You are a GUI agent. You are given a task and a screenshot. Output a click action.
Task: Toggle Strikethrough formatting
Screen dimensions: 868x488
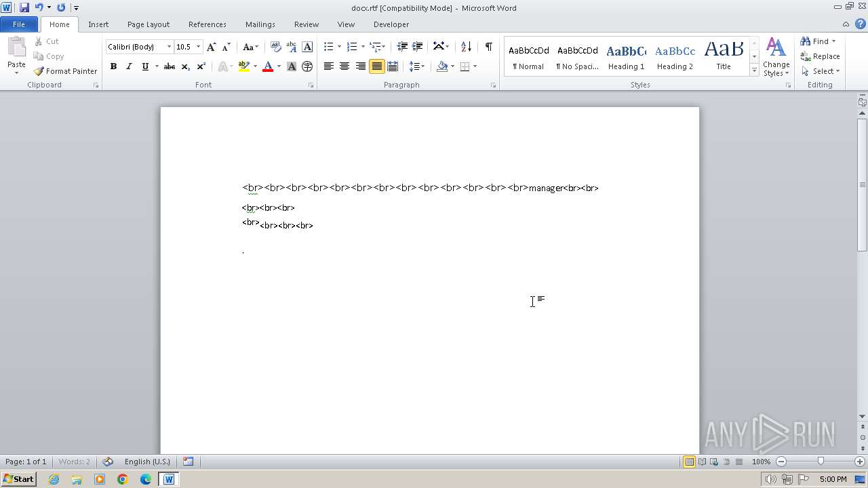click(170, 66)
